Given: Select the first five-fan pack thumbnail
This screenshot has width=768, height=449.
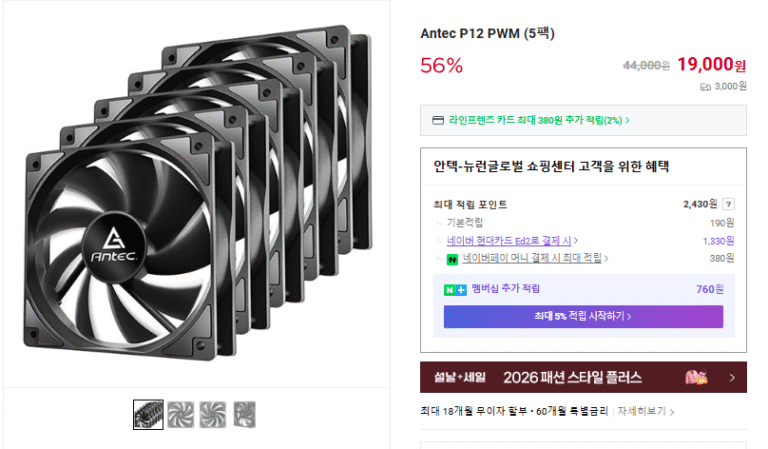Looking at the screenshot, I should (148, 414).
